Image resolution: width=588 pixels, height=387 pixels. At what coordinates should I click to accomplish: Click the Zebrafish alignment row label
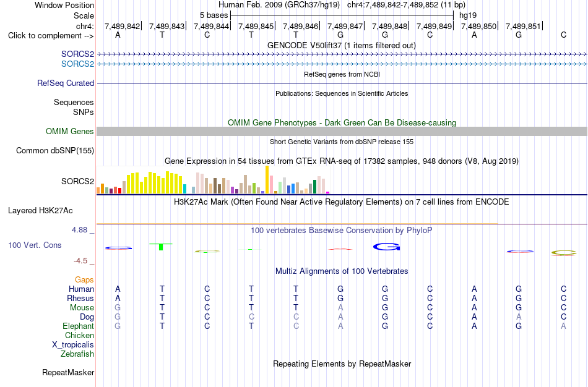(x=77, y=354)
